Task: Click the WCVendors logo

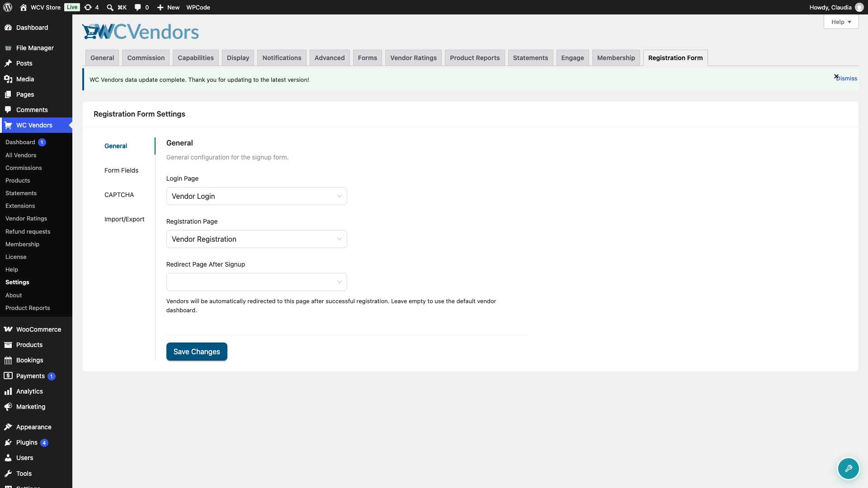Action: (141, 32)
